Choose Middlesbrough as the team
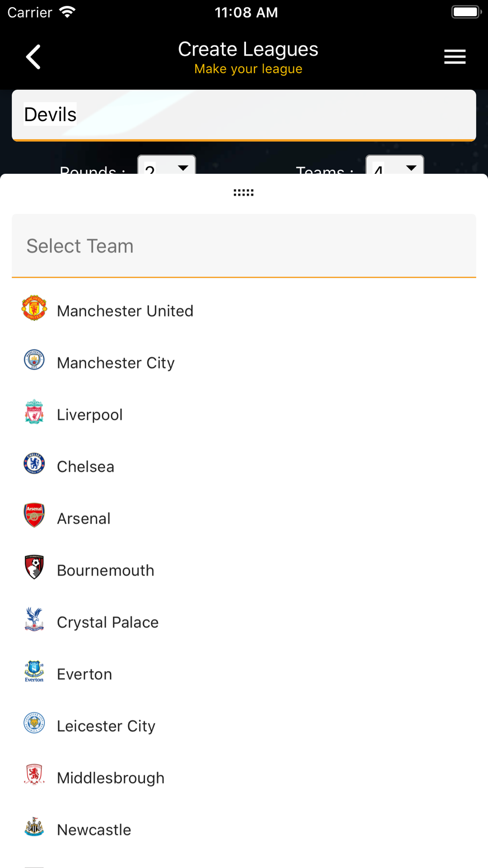 point(111,778)
